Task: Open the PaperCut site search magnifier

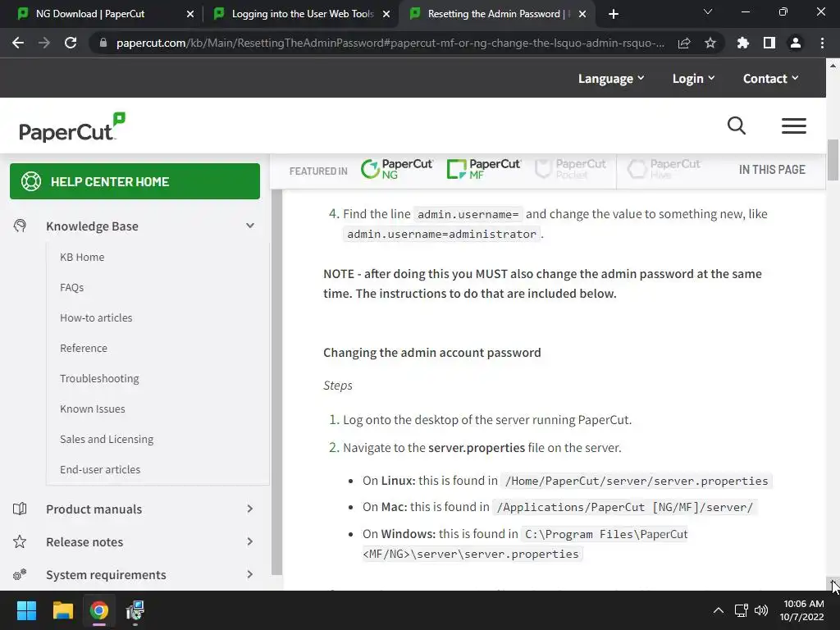Action: (x=737, y=126)
